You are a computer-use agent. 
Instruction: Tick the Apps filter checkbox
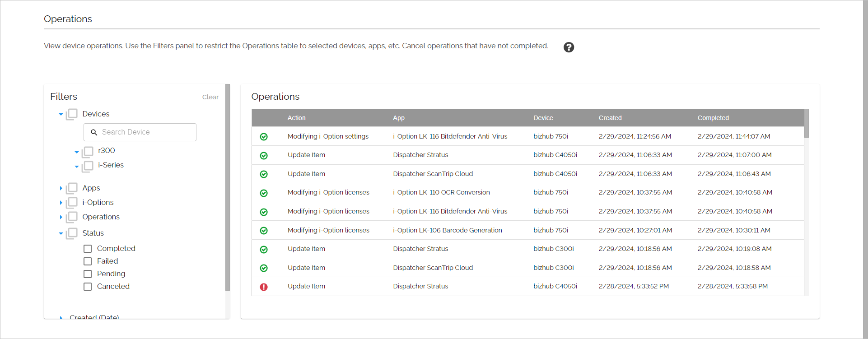[72, 188]
